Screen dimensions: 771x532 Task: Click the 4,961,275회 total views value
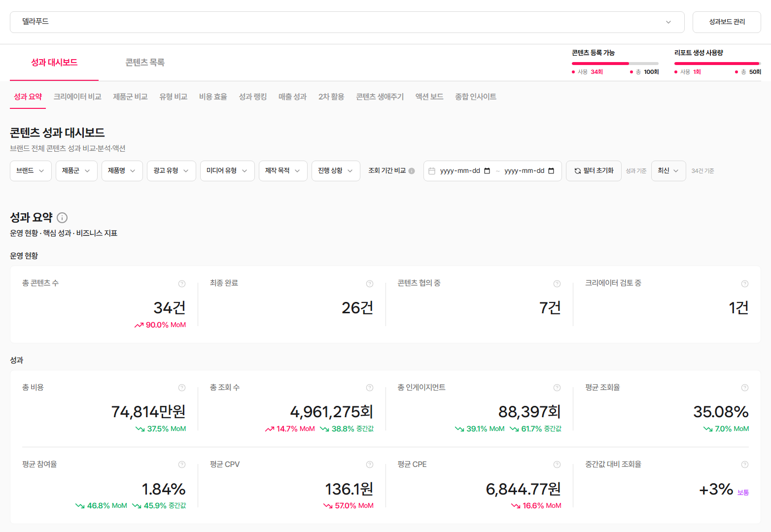click(332, 412)
